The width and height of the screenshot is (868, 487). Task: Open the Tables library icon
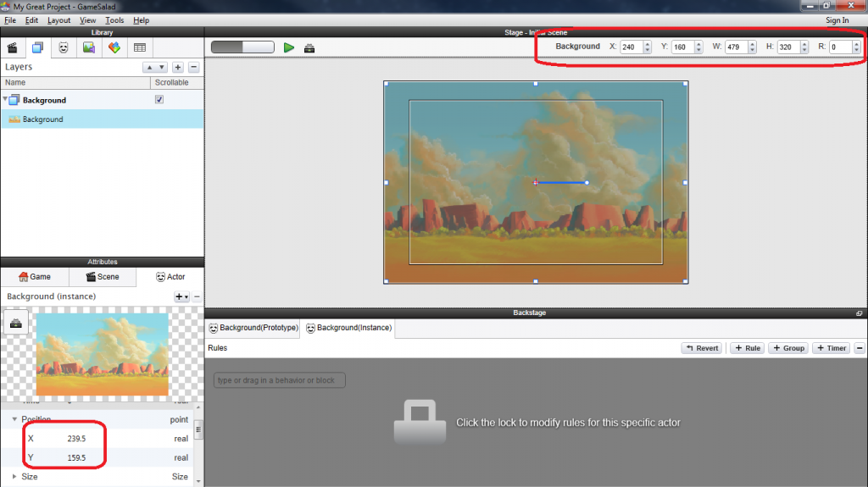[140, 47]
